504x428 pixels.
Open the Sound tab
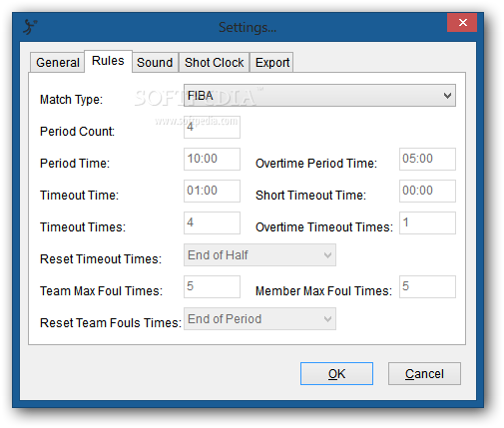(155, 63)
